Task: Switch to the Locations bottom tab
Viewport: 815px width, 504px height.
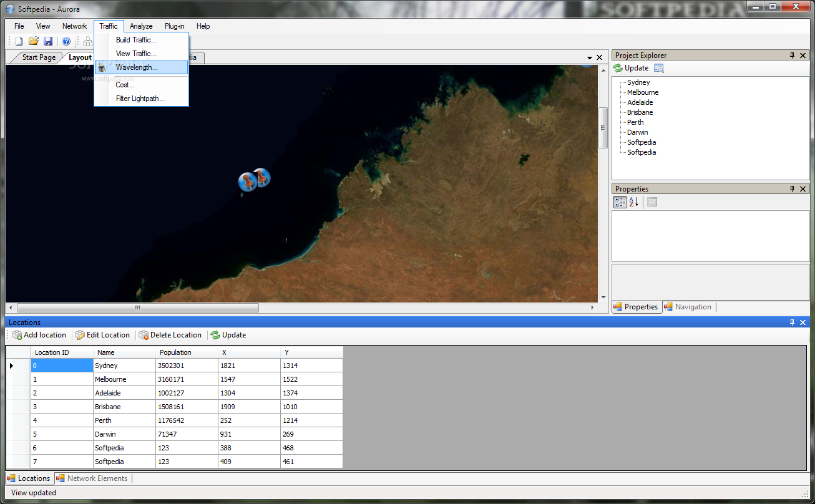Action: 29,478
